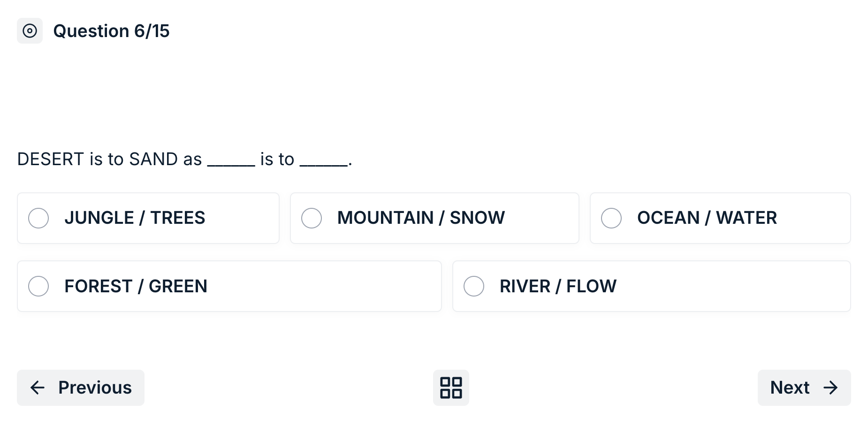Click the target icon beside Question 6/15
The width and height of the screenshot is (868, 426).
30,31
